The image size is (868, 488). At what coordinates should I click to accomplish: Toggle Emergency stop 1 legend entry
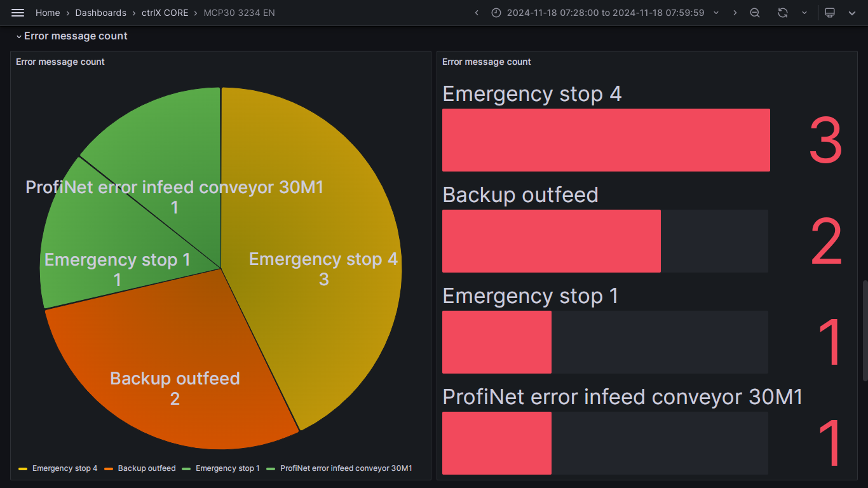[x=220, y=468]
